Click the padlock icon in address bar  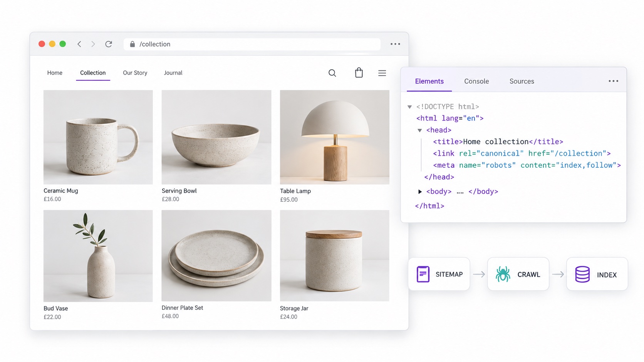point(132,44)
